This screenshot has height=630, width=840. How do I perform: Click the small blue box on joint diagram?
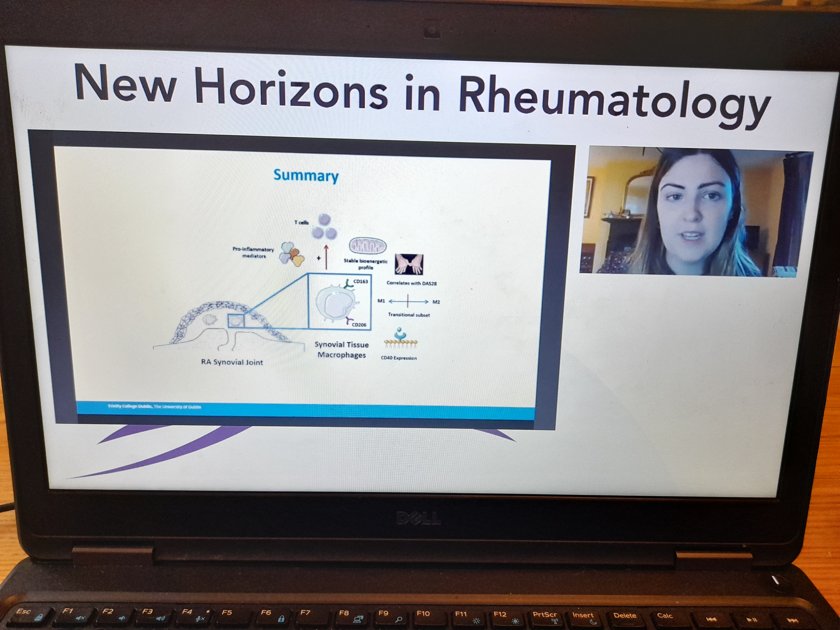(236, 321)
